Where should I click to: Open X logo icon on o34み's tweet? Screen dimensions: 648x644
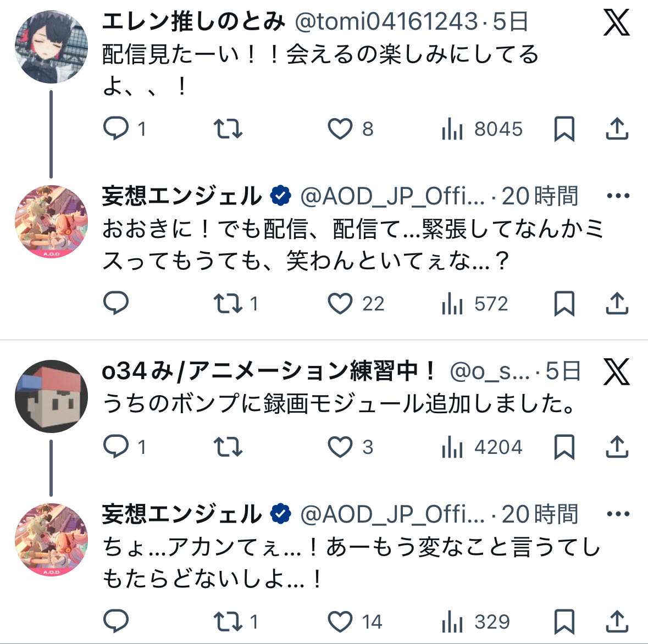(x=616, y=372)
